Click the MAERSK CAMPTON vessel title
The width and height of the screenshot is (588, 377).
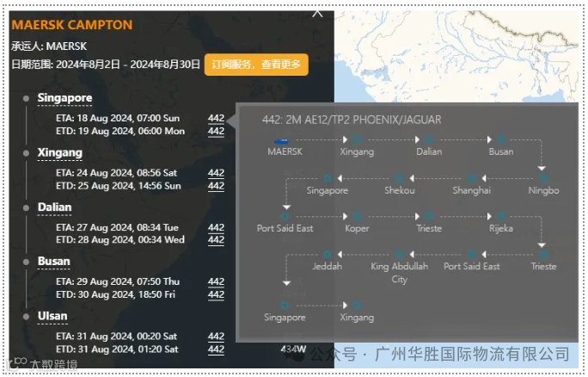tap(72, 25)
